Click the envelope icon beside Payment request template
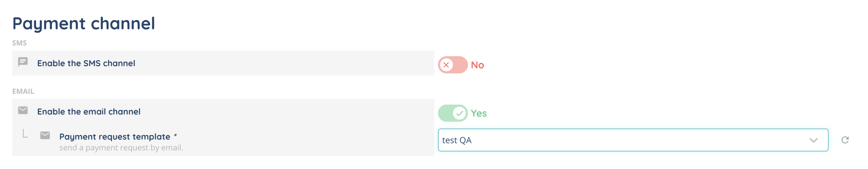Screen dimensions: 868x169 click(45, 135)
